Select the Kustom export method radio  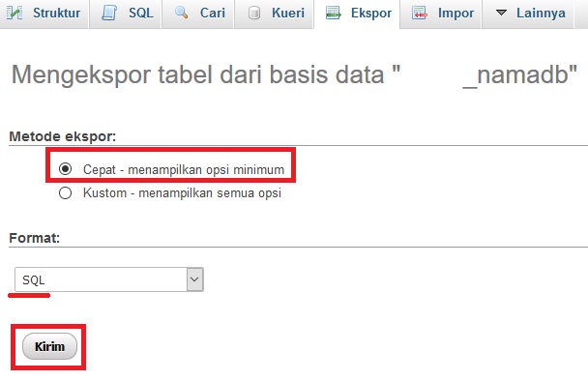[x=65, y=193]
